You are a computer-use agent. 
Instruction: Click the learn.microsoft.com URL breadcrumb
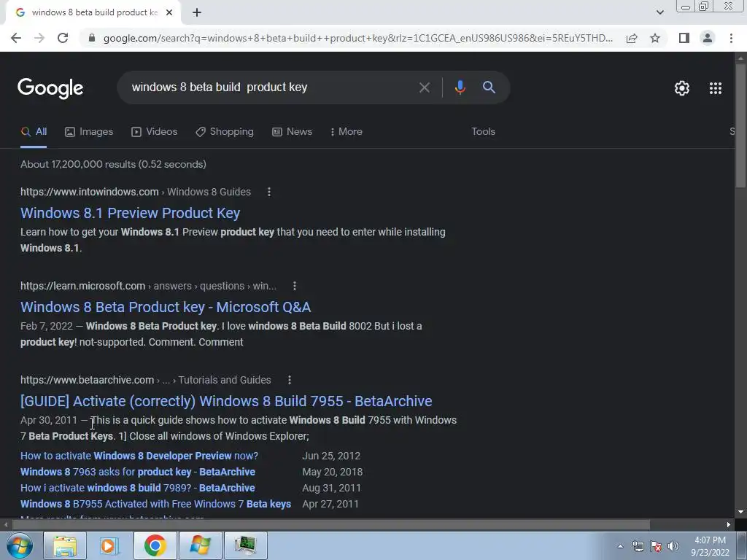point(148,286)
